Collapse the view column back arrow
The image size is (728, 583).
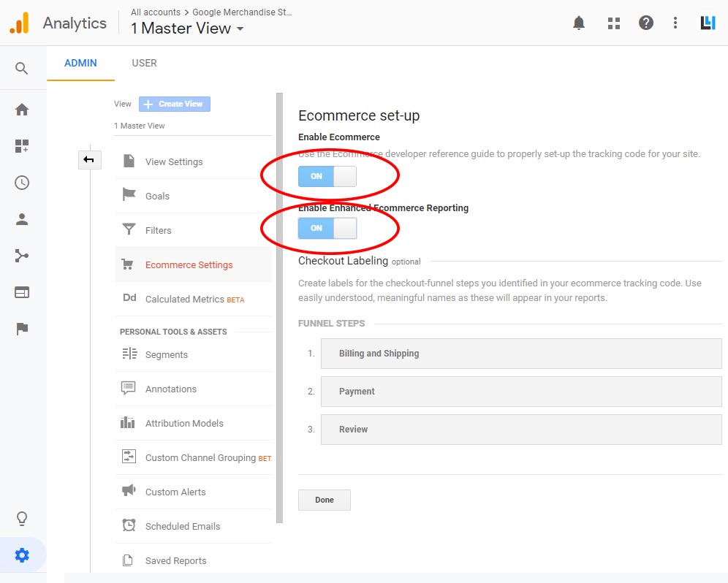pyautogui.click(x=89, y=159)
